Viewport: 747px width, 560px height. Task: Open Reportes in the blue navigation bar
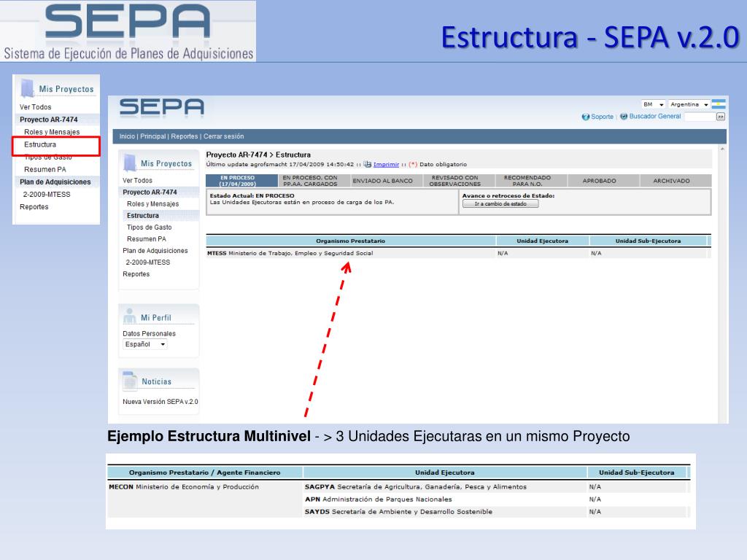click(x=185, y=136)
